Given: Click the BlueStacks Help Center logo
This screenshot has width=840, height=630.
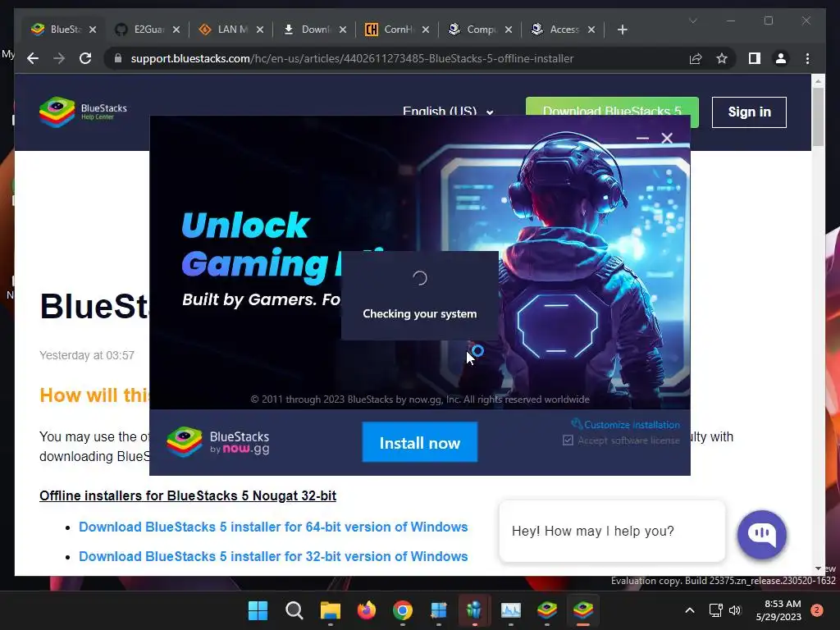Looking at the screenshot, I should [x=83, y=112].
